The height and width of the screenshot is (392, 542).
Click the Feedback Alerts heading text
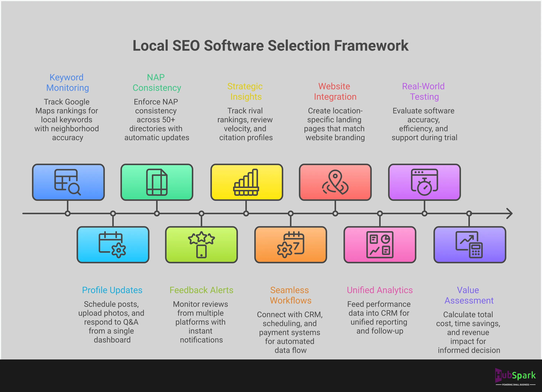pos(201,290)
